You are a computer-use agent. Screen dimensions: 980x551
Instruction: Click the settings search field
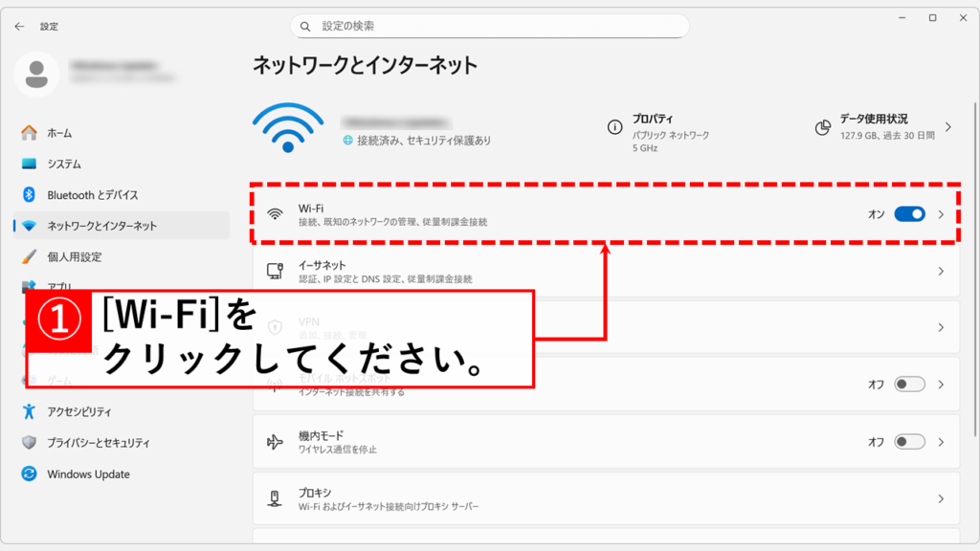click(490, 26)
